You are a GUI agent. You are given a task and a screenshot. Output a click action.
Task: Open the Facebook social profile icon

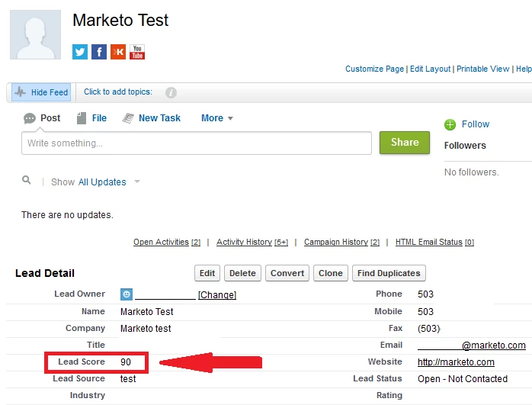pos(99,52)
